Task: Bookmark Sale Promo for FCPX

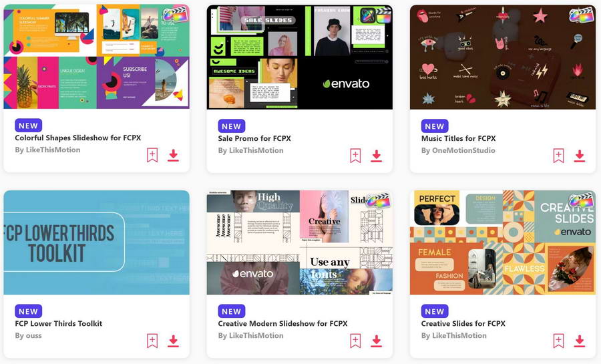Action: coord(355,156)
